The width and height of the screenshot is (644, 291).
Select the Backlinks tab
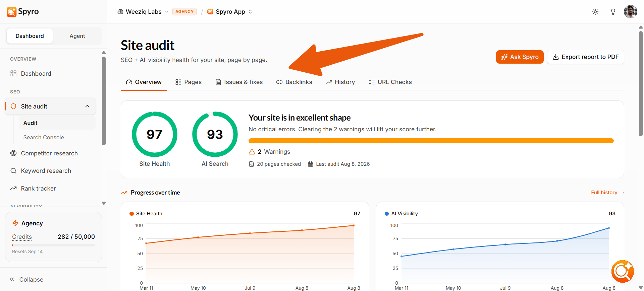coord(294,82)
